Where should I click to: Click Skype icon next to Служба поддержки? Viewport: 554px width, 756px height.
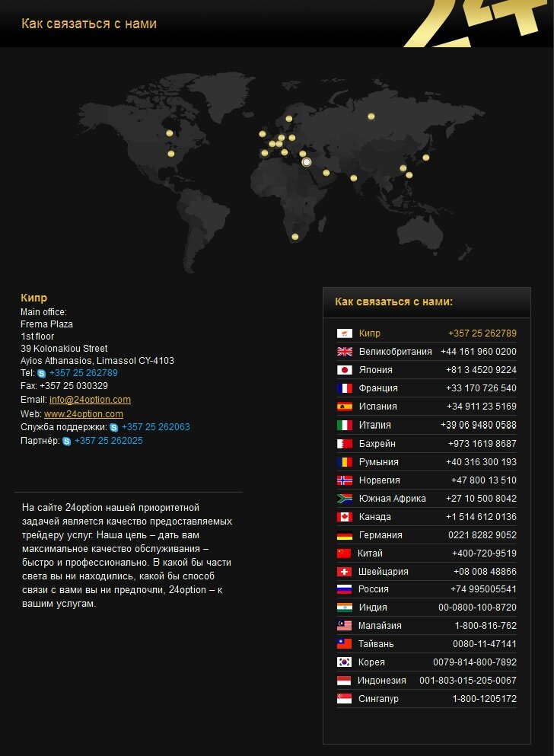click(x=113, y=427)
